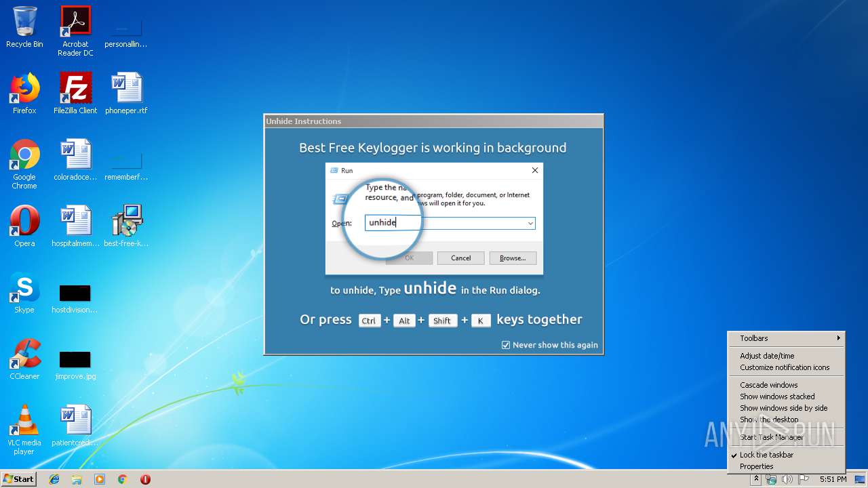The width and height of the screenshot is (868, 488).
Task: Select the patientcredi... Word document
Action: pyautogui.click(x=75, y=426)
